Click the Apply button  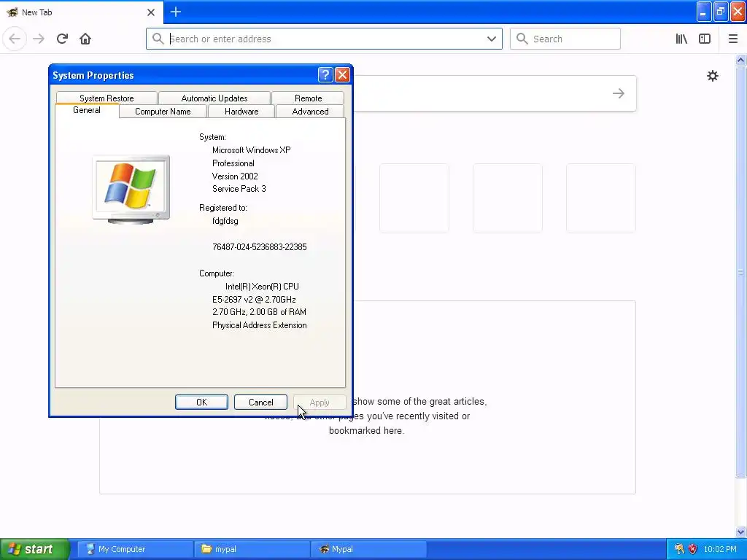320,402
